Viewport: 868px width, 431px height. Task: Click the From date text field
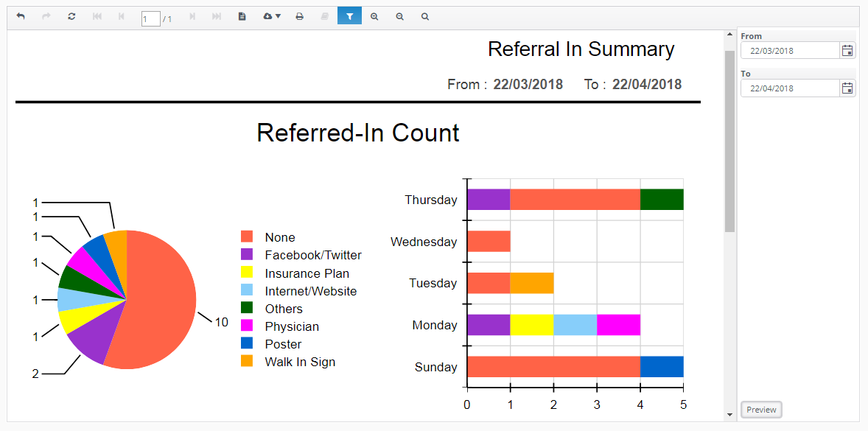point(790,51)
